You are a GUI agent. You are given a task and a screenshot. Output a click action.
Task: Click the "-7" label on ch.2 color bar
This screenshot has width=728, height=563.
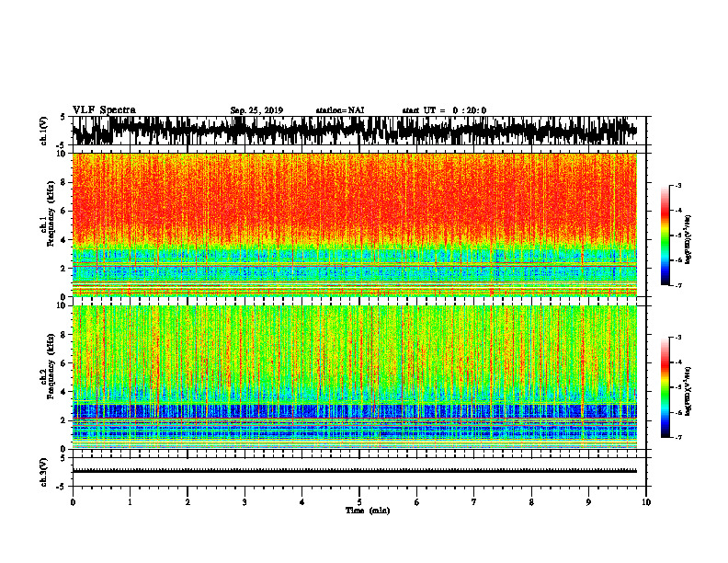(x=678, y=437)
